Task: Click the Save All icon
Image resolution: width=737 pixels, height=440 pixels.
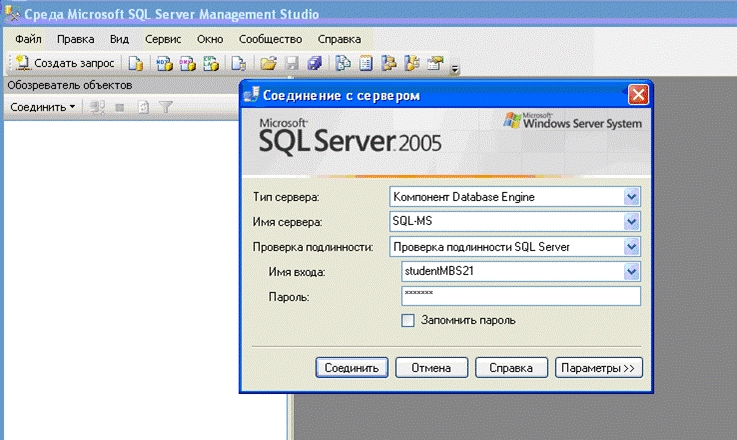Action: pos(315,63)
